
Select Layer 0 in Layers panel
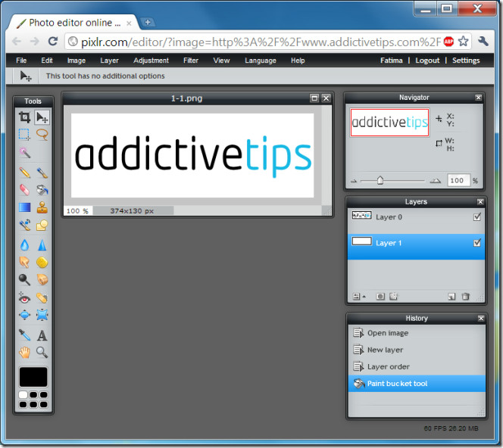(416, 220)
